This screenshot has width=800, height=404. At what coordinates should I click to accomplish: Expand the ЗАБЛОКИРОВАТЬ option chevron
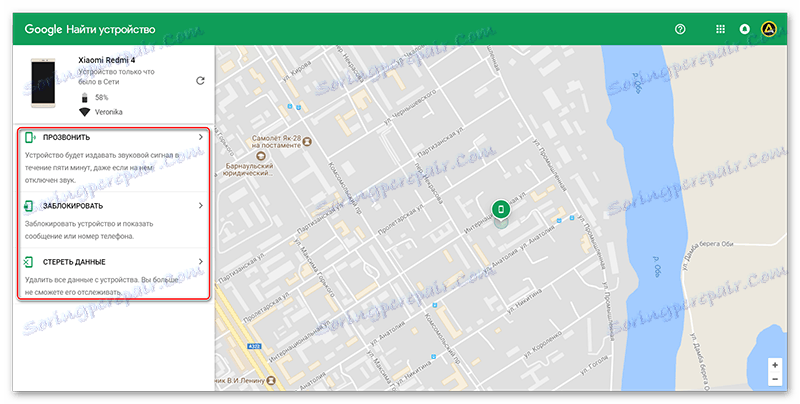click(201, 206)
